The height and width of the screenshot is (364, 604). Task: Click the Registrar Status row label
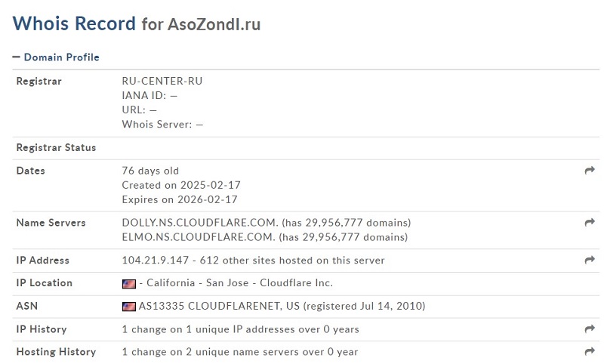click(x=56, y=147)
